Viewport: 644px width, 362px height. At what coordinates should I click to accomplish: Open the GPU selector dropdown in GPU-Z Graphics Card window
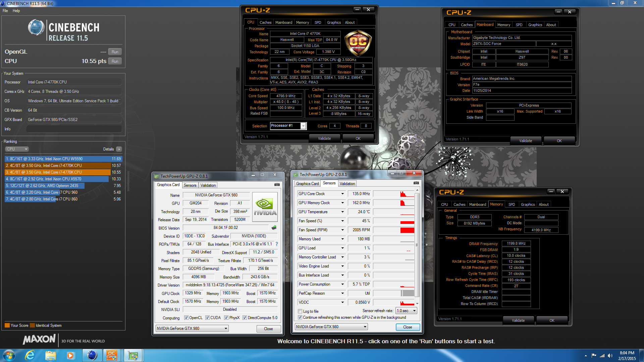click(192, 328)
